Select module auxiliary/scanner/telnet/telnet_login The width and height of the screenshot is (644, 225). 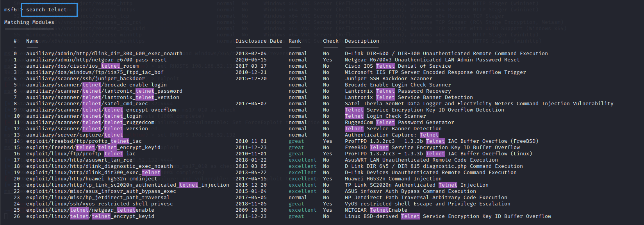tap(84, 116)
